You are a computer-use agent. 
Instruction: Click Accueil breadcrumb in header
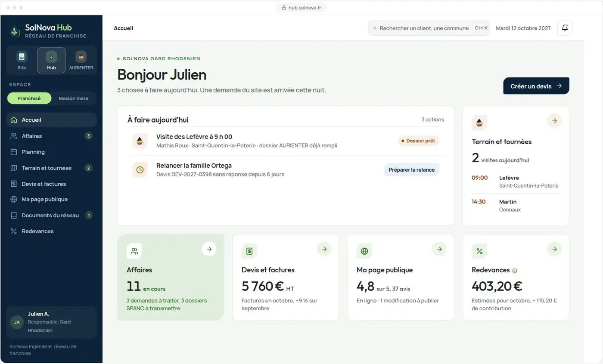(123, 28)
